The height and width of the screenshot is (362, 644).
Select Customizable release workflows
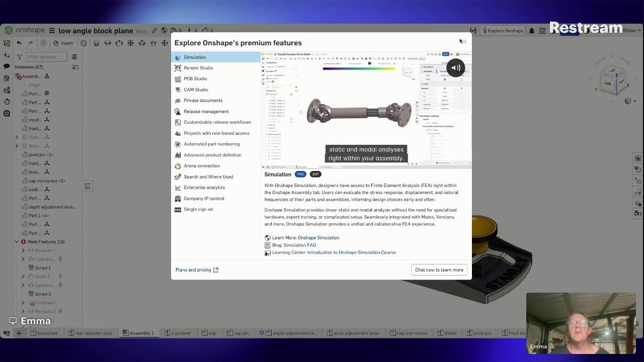tap(215, 122)
